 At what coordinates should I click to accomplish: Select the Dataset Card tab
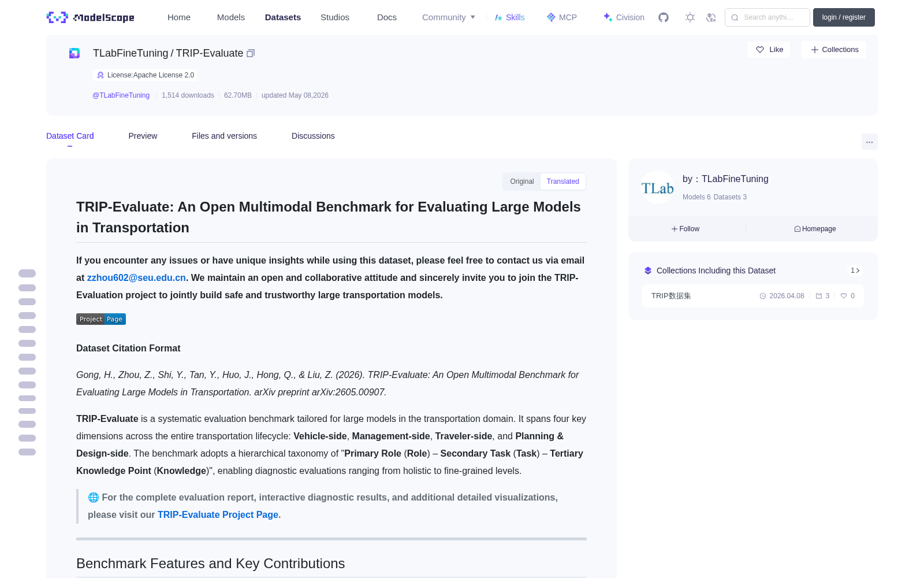coord(70,136)
